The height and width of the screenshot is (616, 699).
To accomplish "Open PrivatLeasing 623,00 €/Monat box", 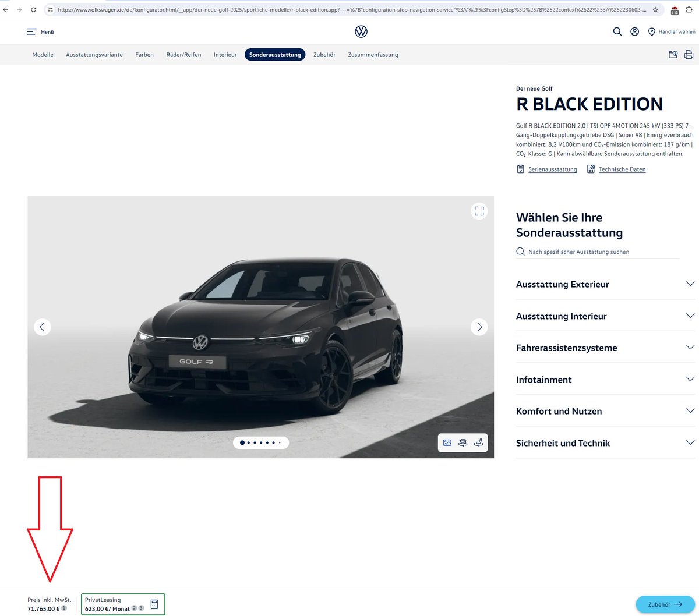I will click(123, 604).
